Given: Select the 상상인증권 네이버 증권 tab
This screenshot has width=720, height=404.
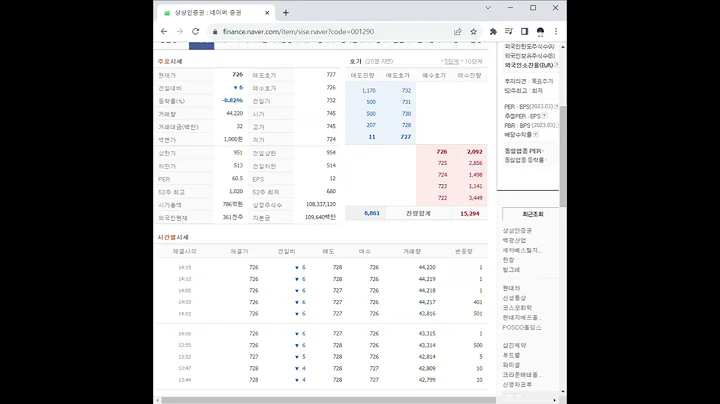Looking at the screenshot, I should (x=215, y=13).
